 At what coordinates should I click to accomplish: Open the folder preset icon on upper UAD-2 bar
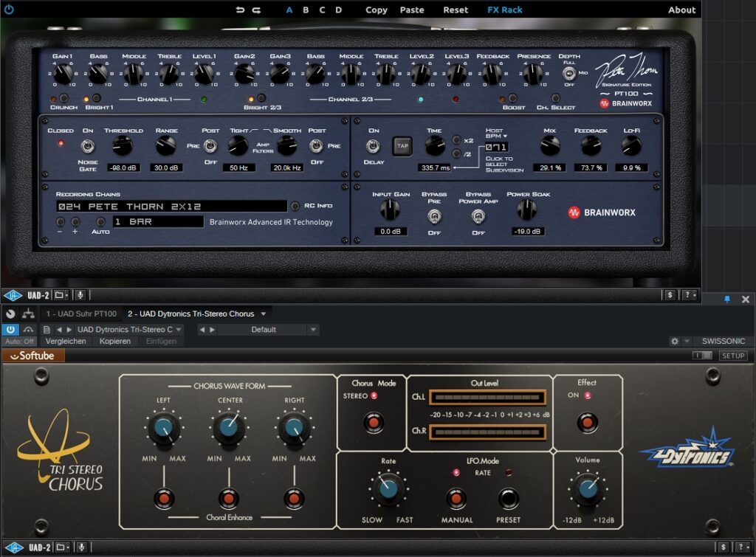pos(59,295)
